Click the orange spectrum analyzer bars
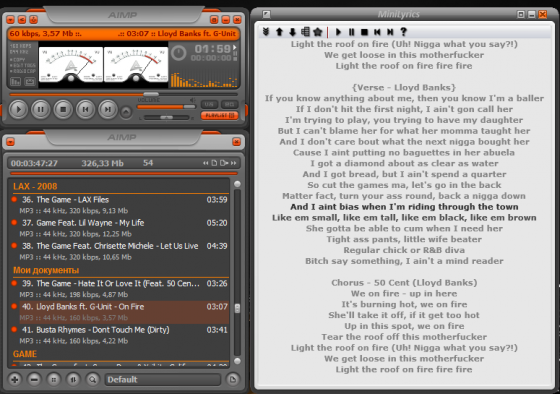Screen dimensions: 560x394 tap(204, 79)
